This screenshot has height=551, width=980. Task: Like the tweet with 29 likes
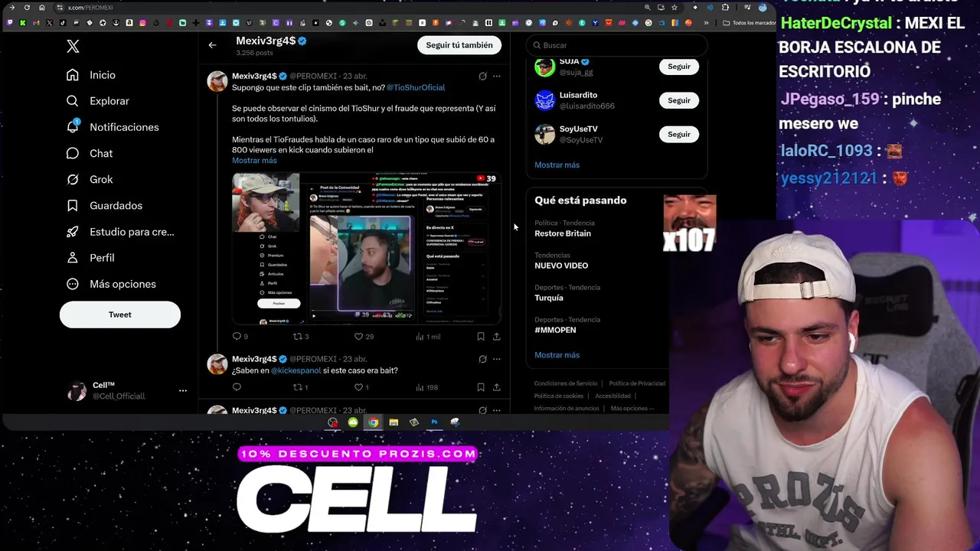click(x=364, y=337)
